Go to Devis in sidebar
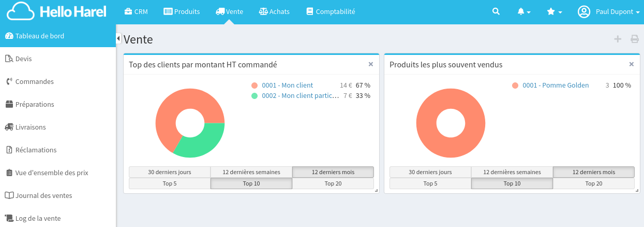The width and height of the screenshot is (644, 227). 23,59
